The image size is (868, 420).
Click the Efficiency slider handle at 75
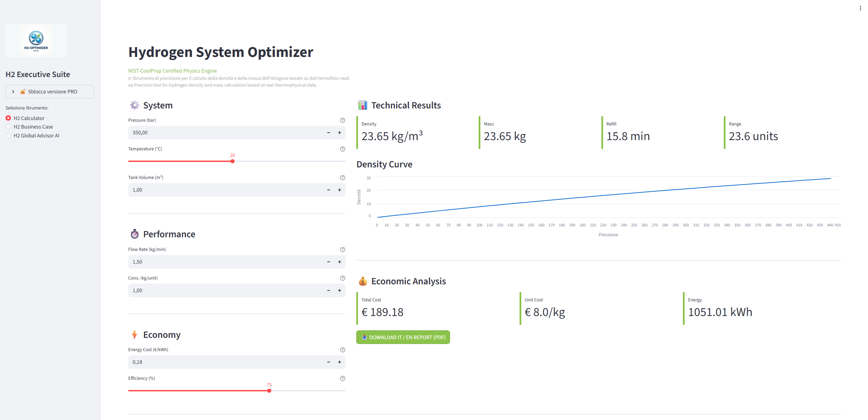(269, 391)
